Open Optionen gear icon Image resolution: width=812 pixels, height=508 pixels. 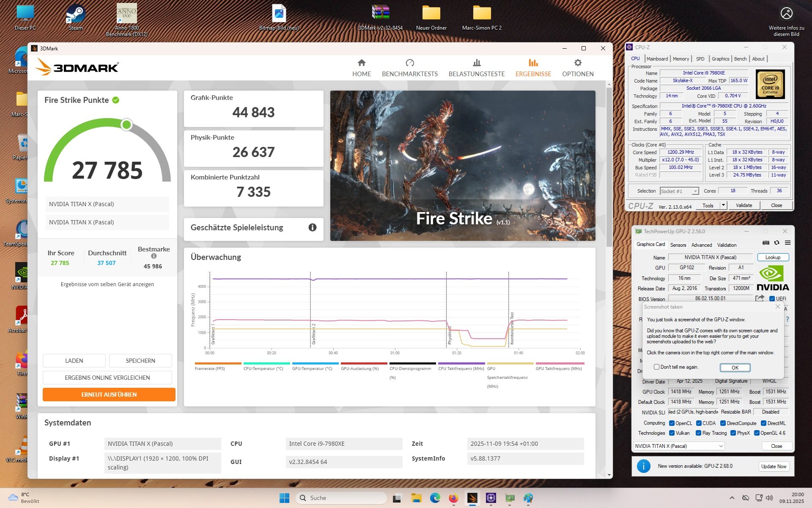point(577,63)
